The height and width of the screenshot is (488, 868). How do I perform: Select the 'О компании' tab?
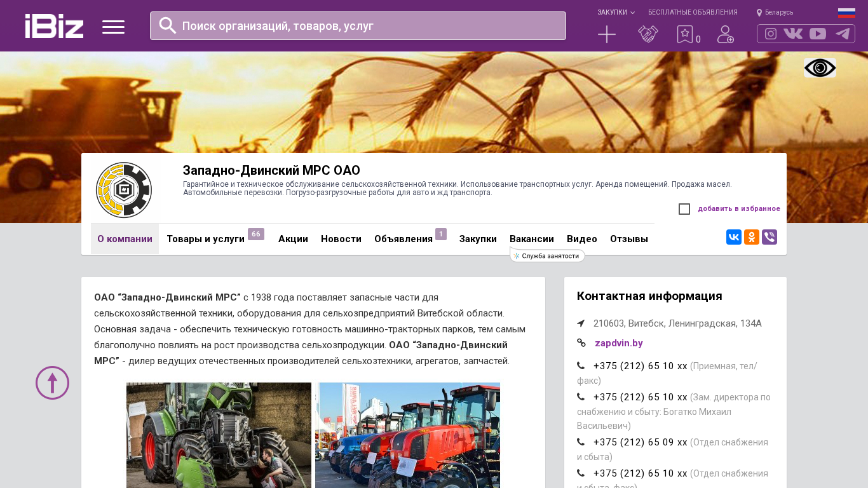click(125, 239)
